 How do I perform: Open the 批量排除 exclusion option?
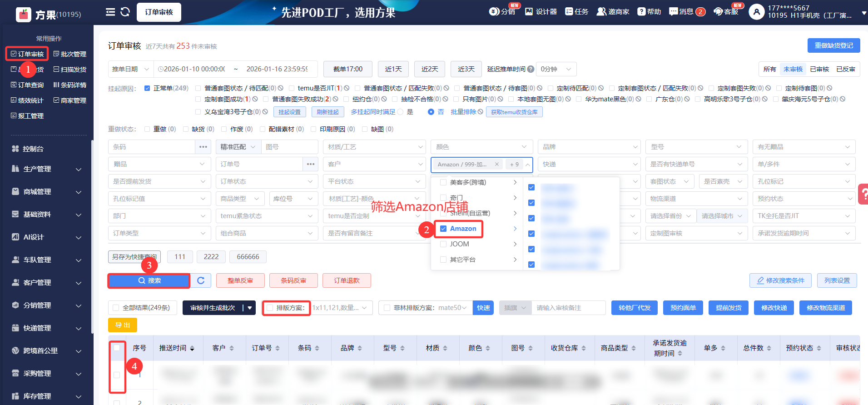pyautogui.click(x=466, y=112)
